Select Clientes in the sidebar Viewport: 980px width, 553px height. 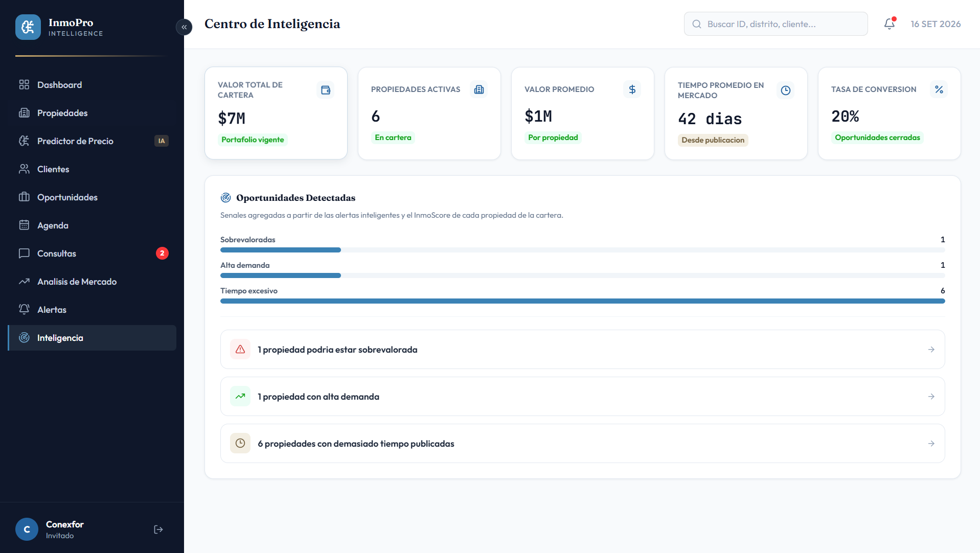coord(92,169)
